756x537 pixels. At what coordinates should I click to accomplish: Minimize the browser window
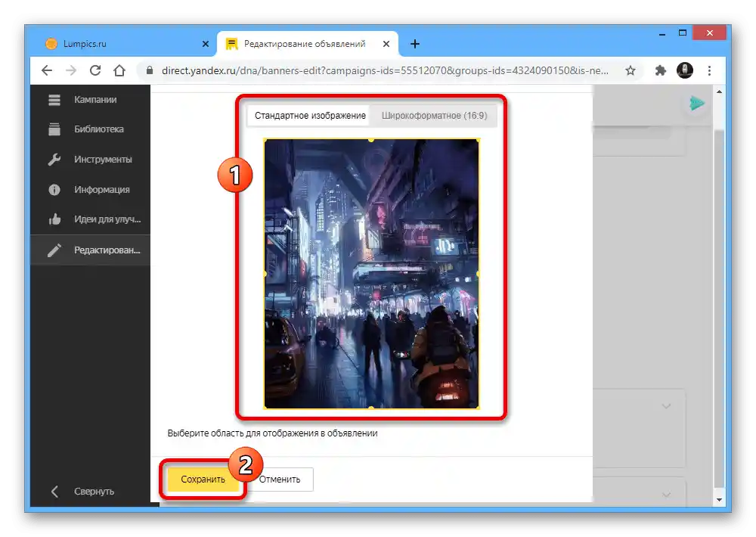[662, 34]
